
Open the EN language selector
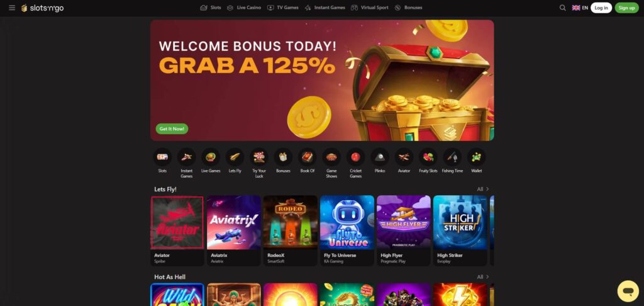(x=580, y=8)
